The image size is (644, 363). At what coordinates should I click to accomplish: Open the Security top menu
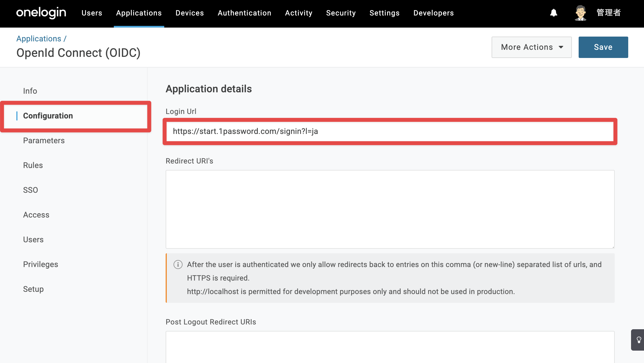(x=341, y=13)
